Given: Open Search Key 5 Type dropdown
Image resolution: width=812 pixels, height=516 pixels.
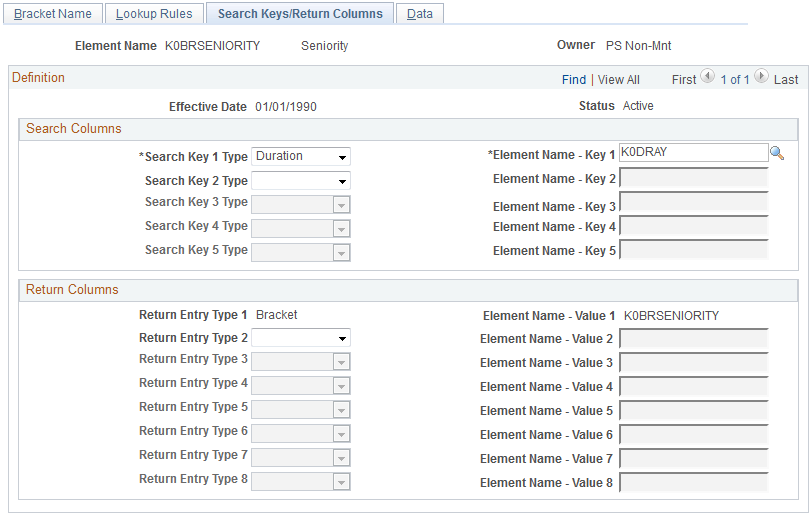Looking at the screenshot, I should [300, 253].
